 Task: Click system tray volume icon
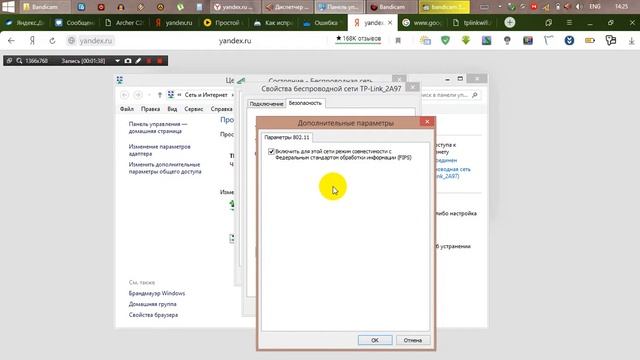(579, 7)
